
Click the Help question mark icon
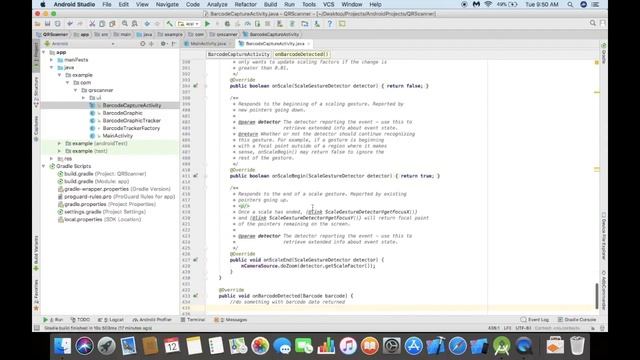(330, 24)
